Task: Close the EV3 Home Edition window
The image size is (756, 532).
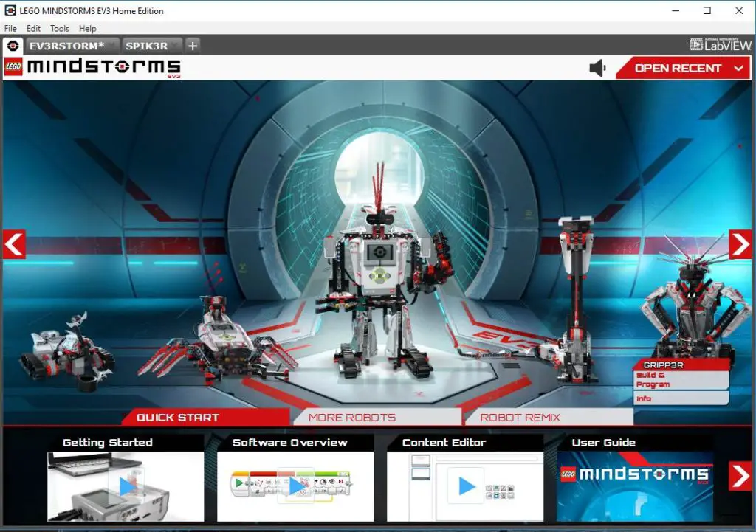Action: coord(739,10)
